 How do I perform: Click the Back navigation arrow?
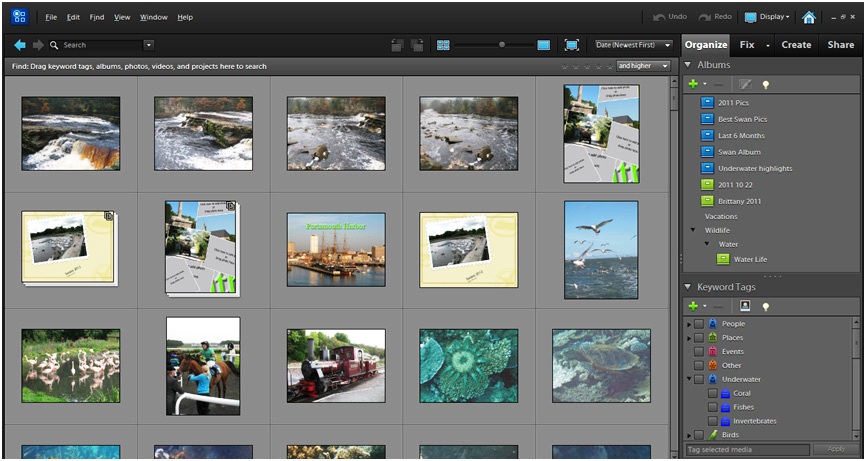20,45
